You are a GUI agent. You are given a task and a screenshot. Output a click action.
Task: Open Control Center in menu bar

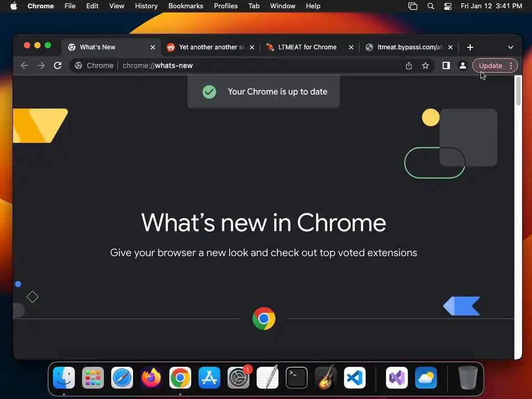448,6
